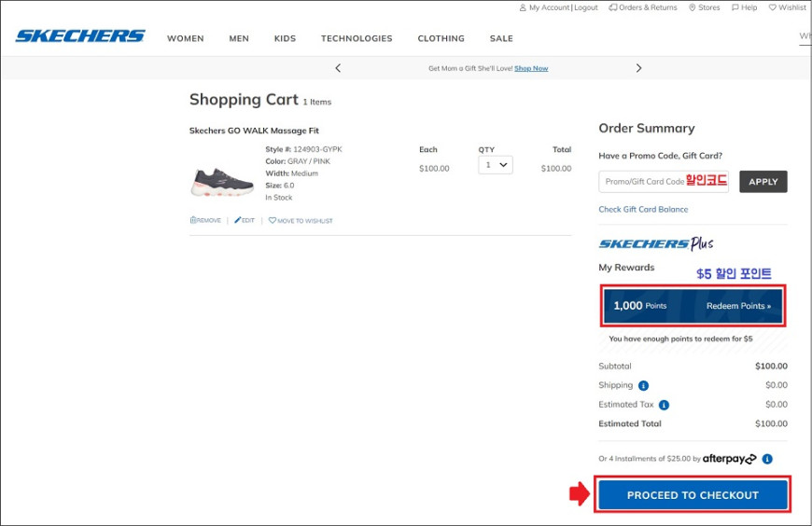Screen dimensions: 812x526
Task: Edit the cart item
Action: [x=245, y=220]
